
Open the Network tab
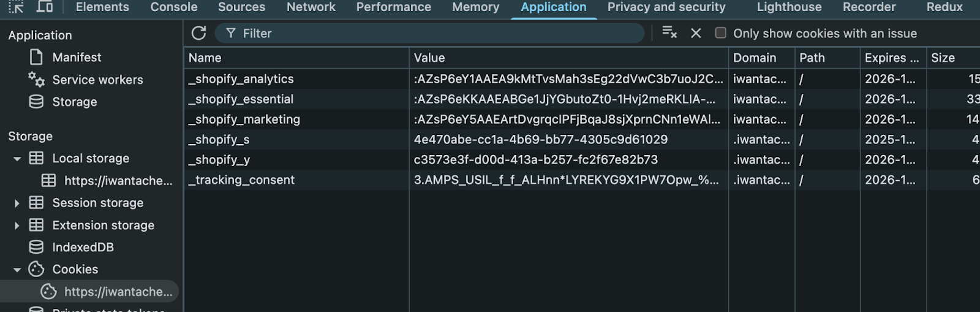pos(311,7)
